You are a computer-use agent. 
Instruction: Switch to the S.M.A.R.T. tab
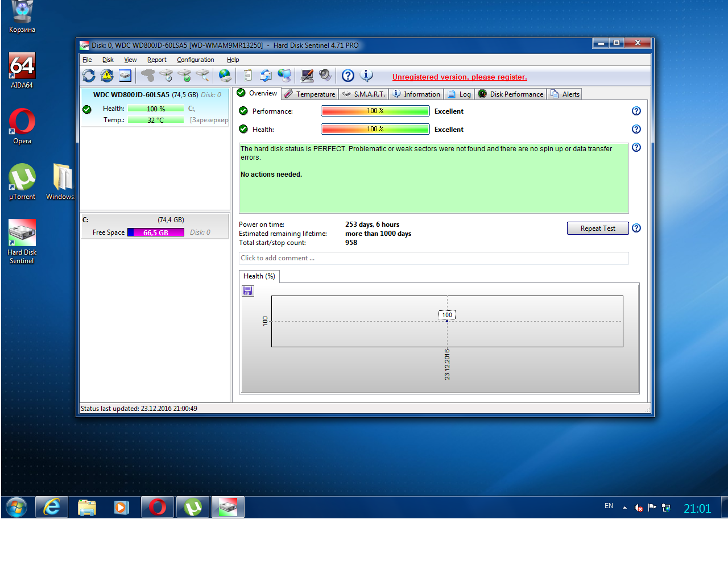click(x=364, y=94)
